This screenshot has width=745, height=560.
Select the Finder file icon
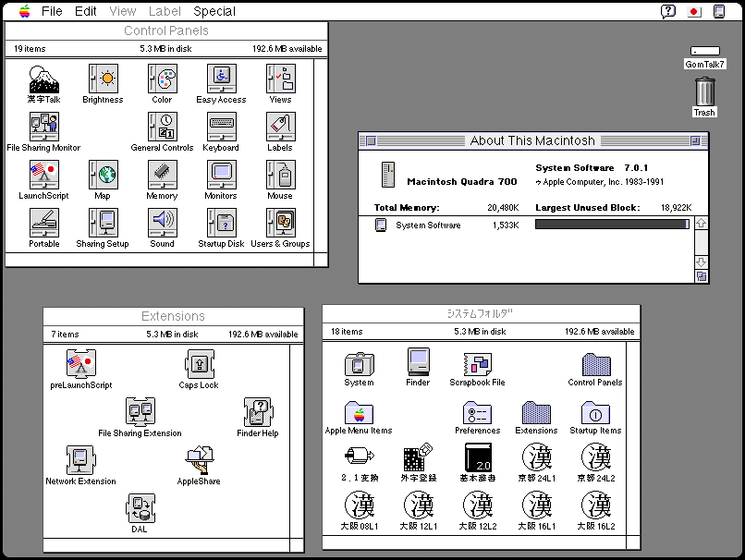click(419, 362)
